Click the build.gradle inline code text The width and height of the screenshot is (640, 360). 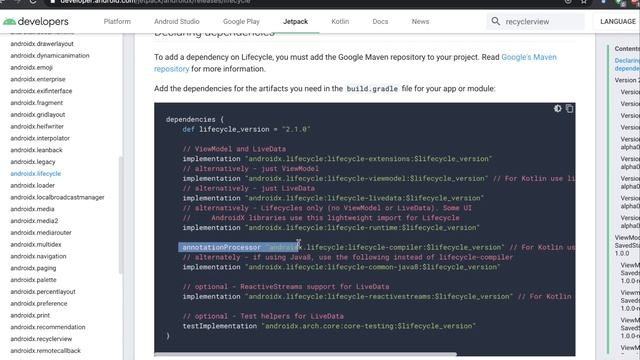click(x=372, y=89)
